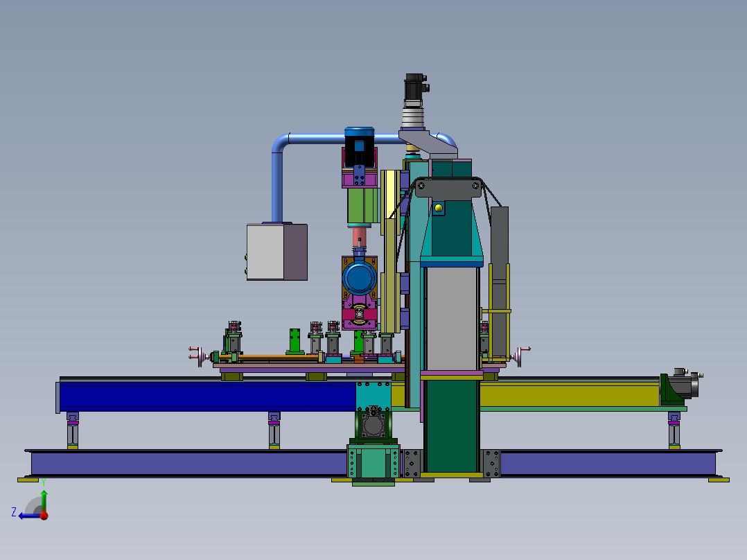Click the red X axis dot on triad

tap(44, 516)
